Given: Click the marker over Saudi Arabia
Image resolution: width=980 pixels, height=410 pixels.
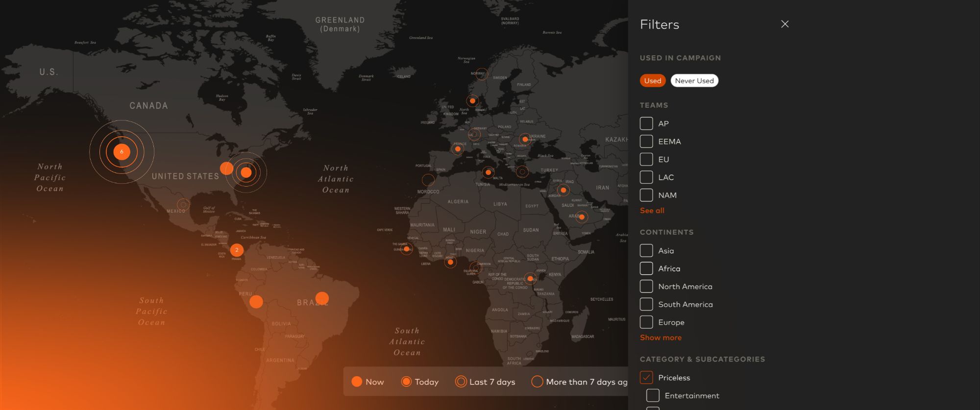Looking at the screenshot, I should pos(582,217).
